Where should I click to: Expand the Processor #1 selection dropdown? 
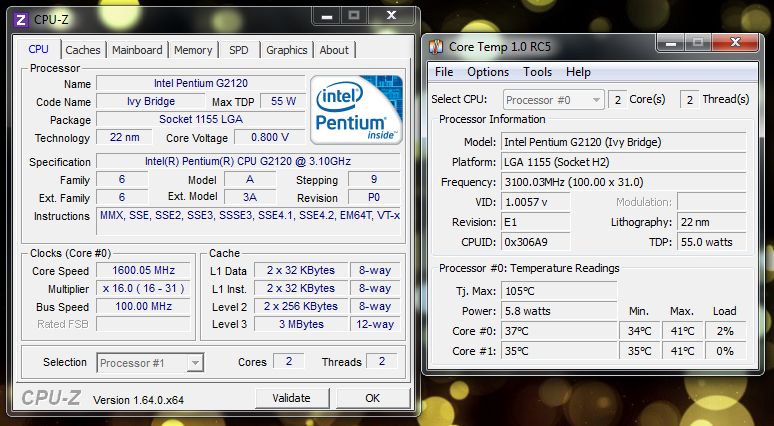195,363
